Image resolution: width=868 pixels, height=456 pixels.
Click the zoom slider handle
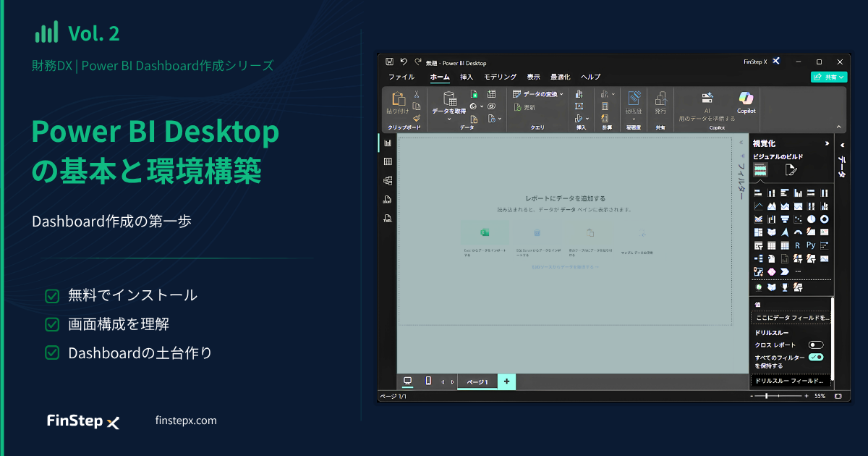(766, 397)
